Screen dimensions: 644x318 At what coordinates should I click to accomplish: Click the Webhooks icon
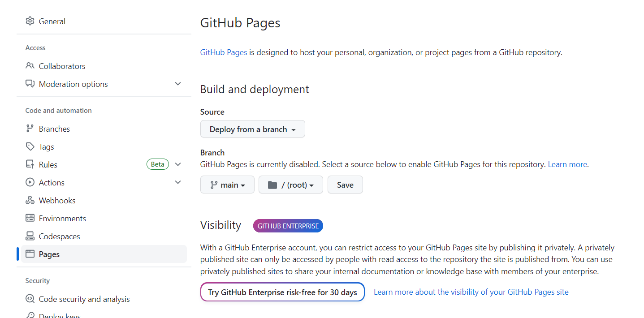tap(30, 200)
